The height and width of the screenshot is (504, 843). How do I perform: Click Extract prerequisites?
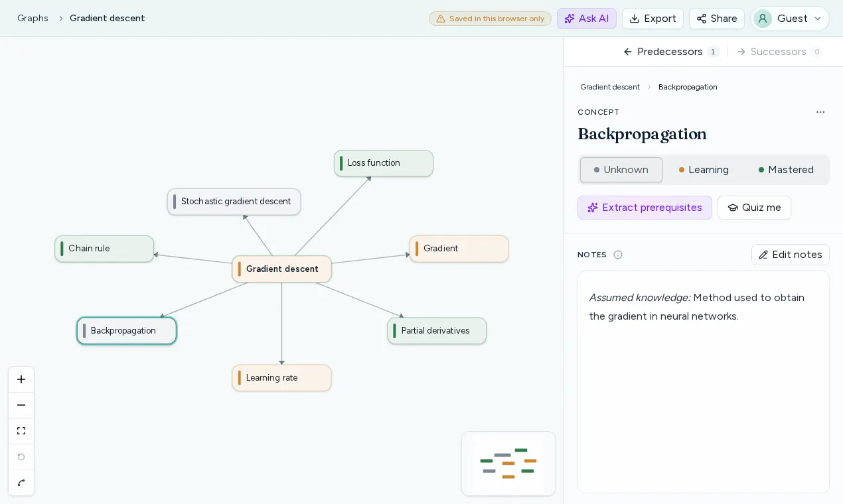tap(645, 208)
